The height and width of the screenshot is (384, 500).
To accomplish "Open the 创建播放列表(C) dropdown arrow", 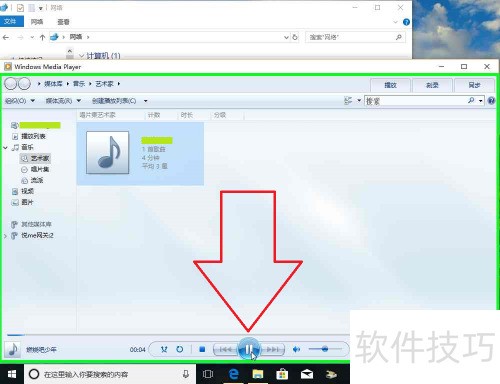I will pos(146,101).
